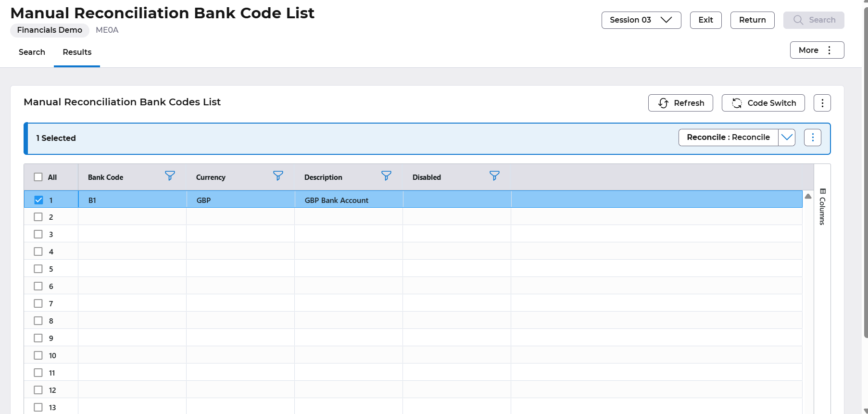Open the Reconcile action dropdown arrow
The image size is (868, 414).
787,138
